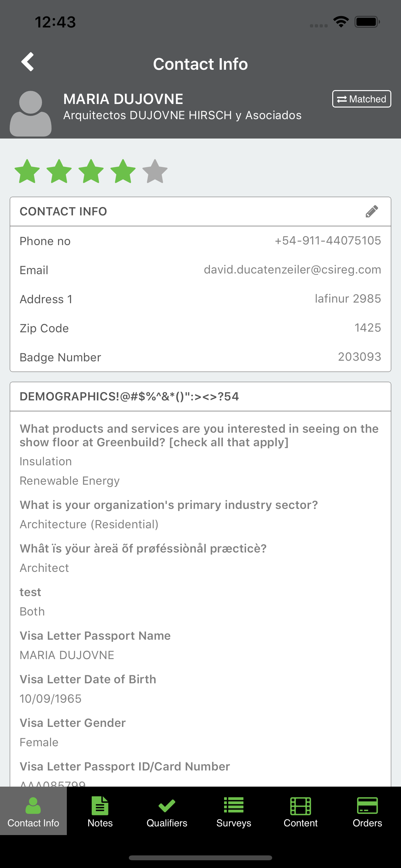Open the Qualifiers tab
This screenshot has width=401, height=868.
tap(167, 811)
